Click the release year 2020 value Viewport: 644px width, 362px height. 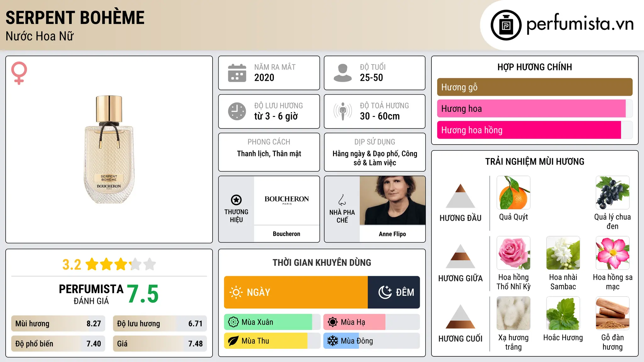tap(264, 78)
